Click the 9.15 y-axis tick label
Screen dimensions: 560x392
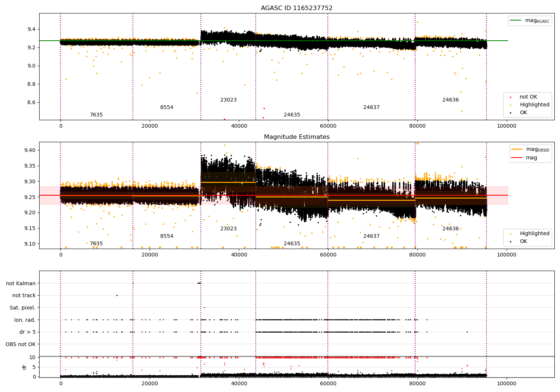click(x=30, y=228)
